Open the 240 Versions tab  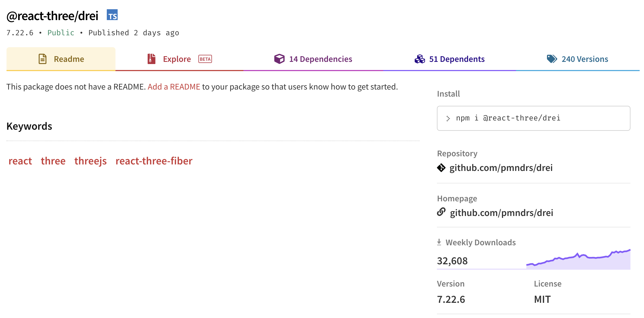pos(585,59)
